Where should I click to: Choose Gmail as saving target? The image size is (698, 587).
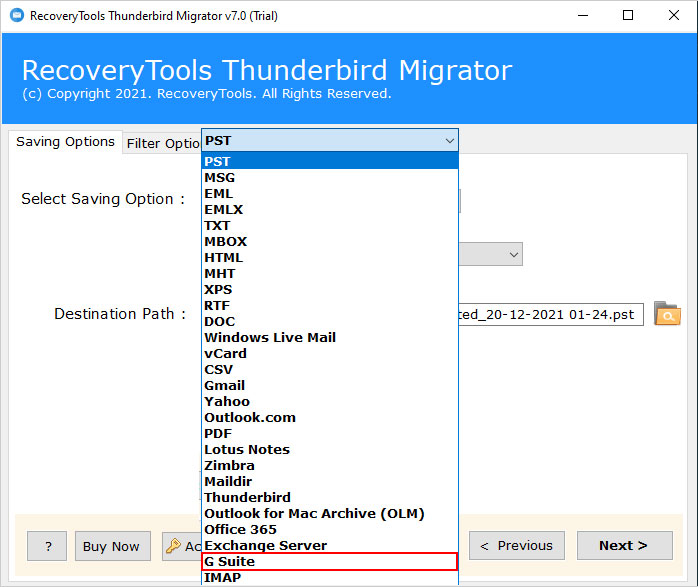[x=330, y=386]
